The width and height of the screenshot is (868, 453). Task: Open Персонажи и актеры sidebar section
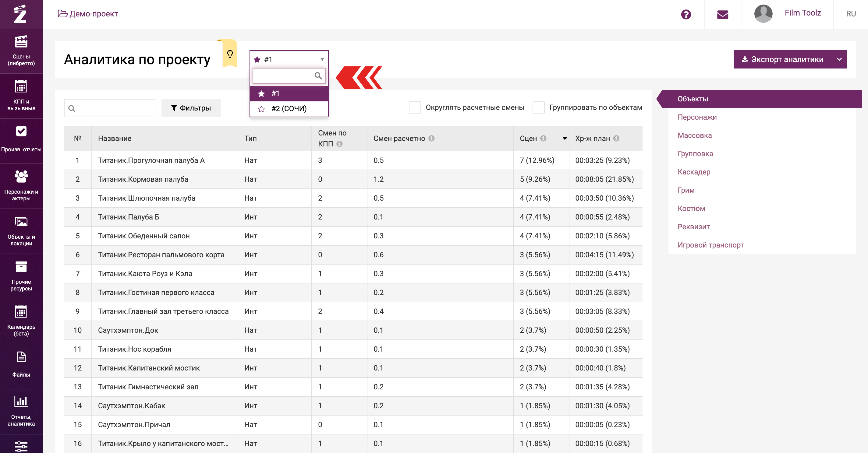tap(21, 186)
